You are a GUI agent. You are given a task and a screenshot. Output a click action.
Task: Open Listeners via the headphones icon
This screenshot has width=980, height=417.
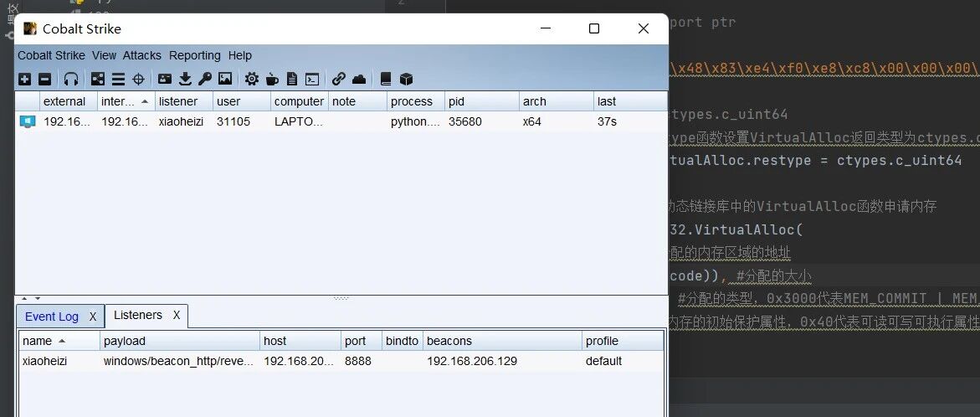71,79
